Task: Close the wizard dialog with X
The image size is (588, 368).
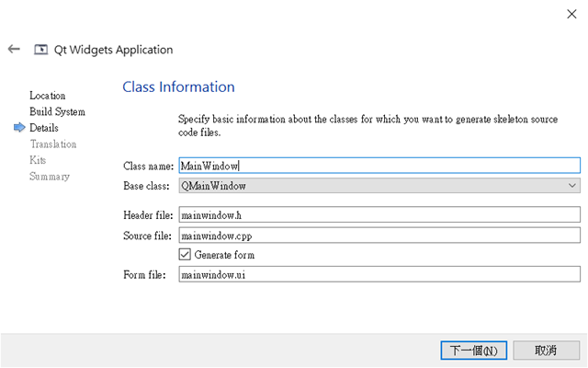Action: coord(571,15)
